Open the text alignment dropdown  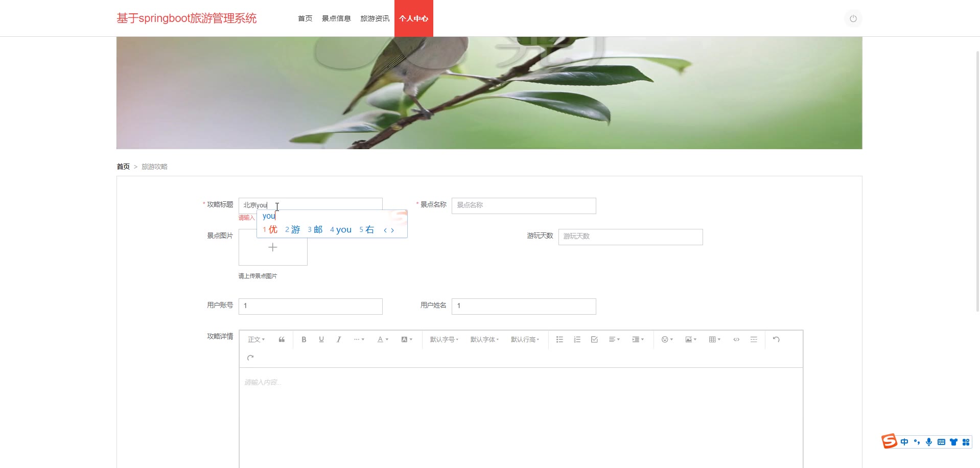pyautogui.click(x=614, y=340)
